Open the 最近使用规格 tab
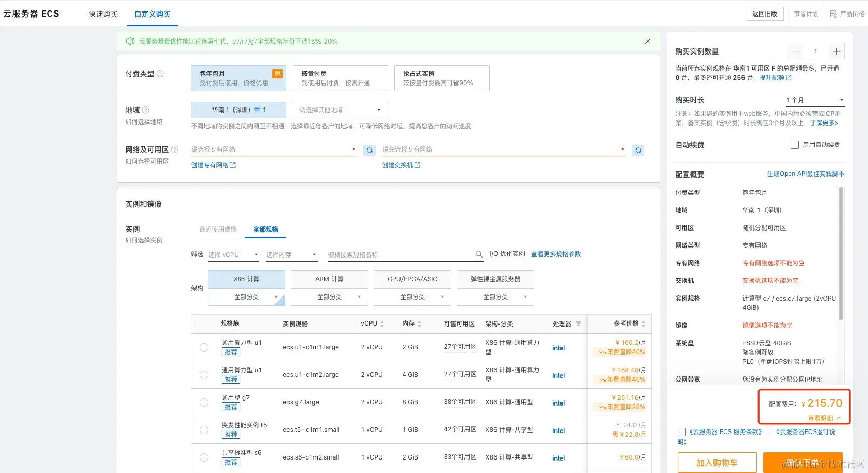 click(218, 229)
